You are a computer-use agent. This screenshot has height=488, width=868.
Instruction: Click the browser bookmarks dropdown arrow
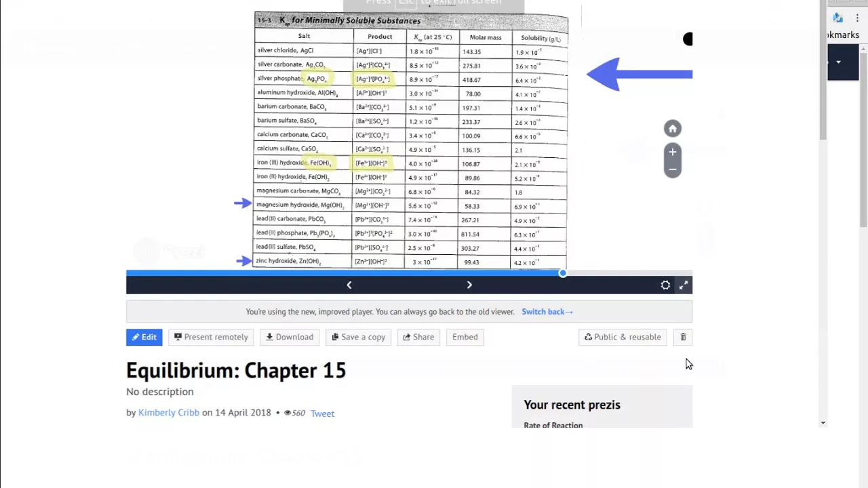coord(838,62)
